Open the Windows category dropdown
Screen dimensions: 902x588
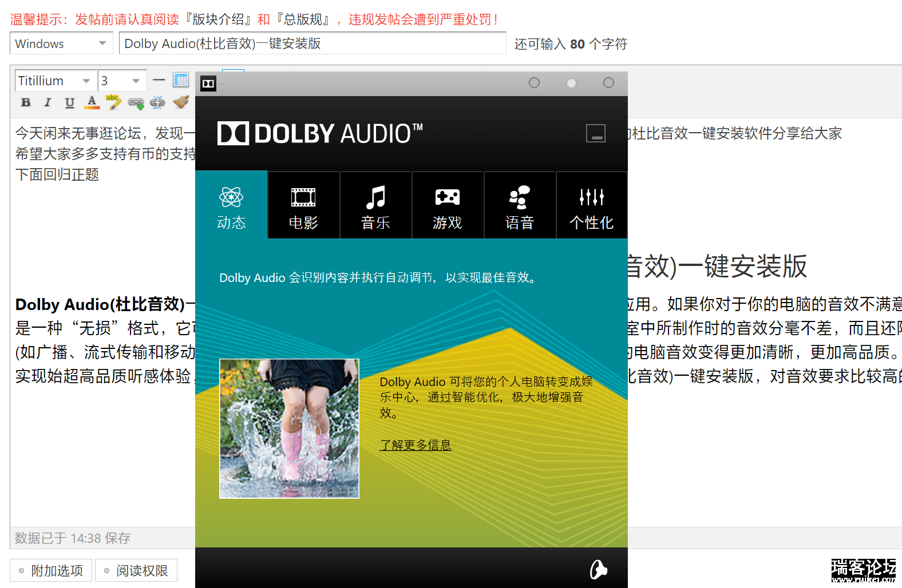[x=61, y=43]
